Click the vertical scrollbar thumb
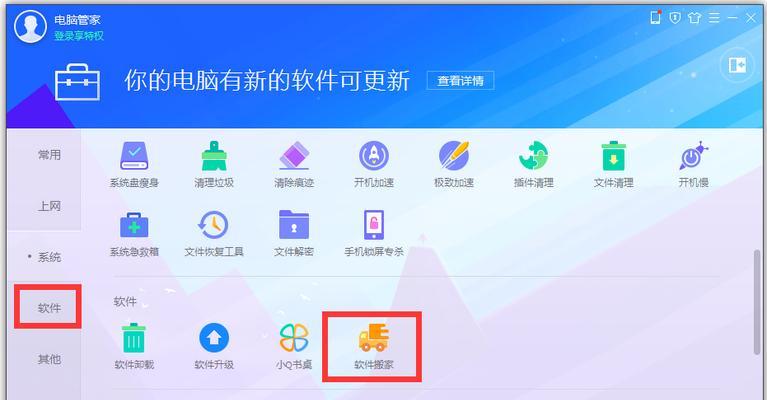This screenshot has height=400, width=767. click(757, 302)
